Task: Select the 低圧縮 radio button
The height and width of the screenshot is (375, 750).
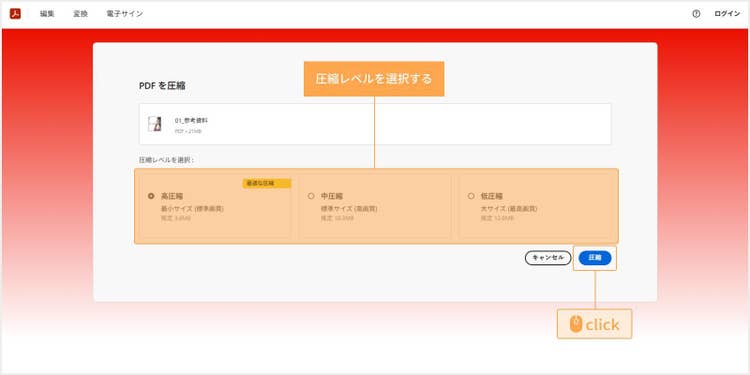Action: (471, 196)
